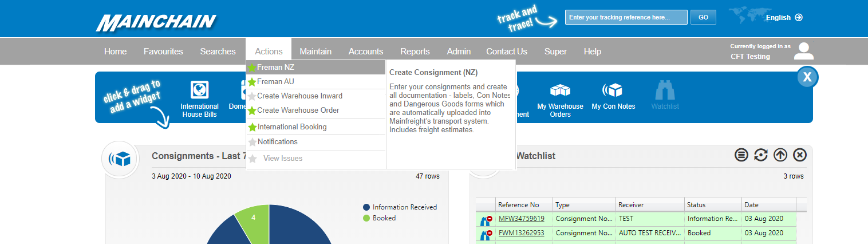Open the Accounts menu
The width and height of the screenshot is (868, 245).
point(366,52)
